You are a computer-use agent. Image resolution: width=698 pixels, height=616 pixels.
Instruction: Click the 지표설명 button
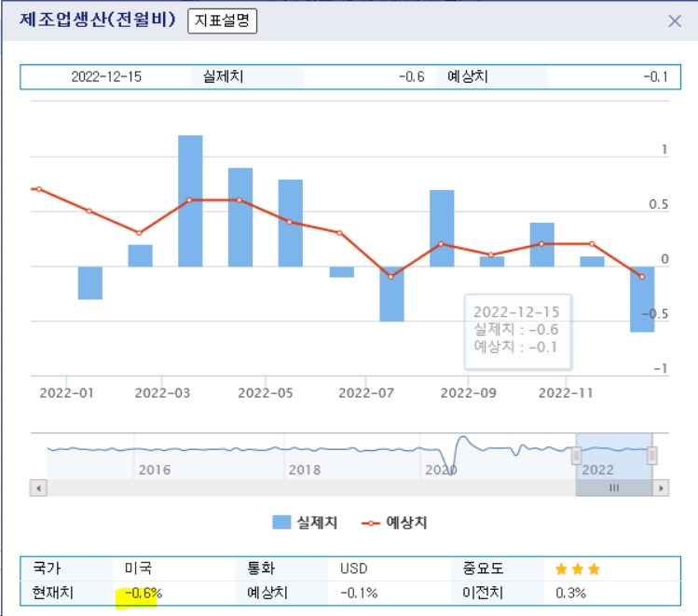[x=222, y=21]
